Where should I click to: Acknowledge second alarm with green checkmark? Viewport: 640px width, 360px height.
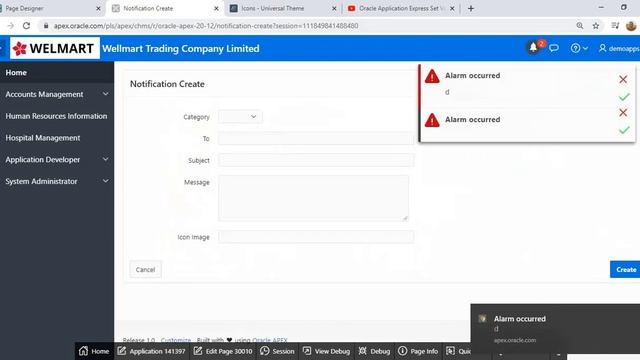tap(624, 130)
